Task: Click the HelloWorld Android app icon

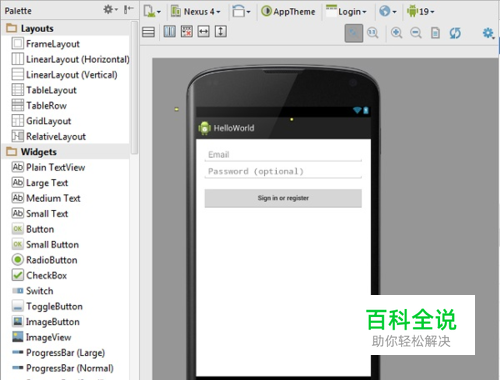Action: tap(204, 128)
